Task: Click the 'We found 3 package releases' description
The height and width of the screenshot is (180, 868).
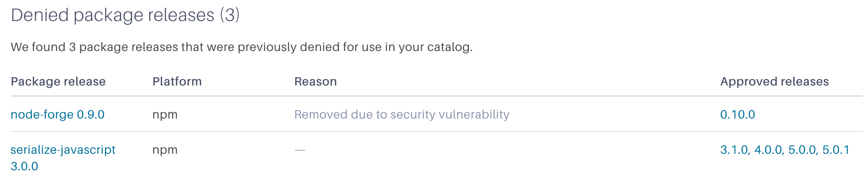Action: (x=242, y=47)
